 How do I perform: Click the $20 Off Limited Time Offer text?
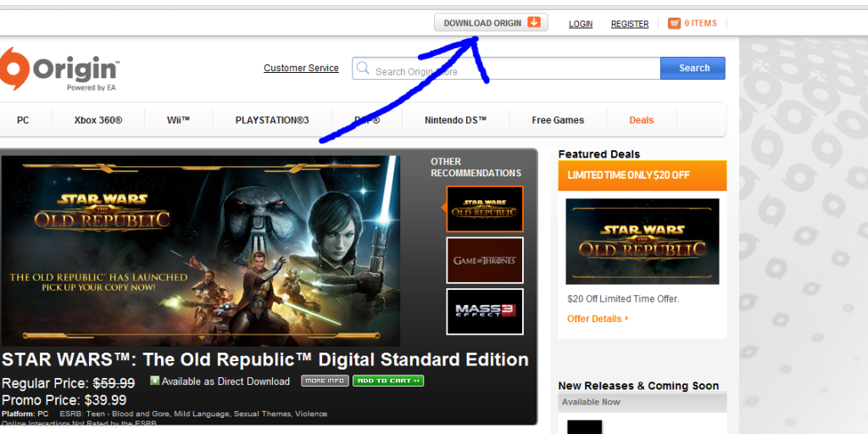(623, 299)
